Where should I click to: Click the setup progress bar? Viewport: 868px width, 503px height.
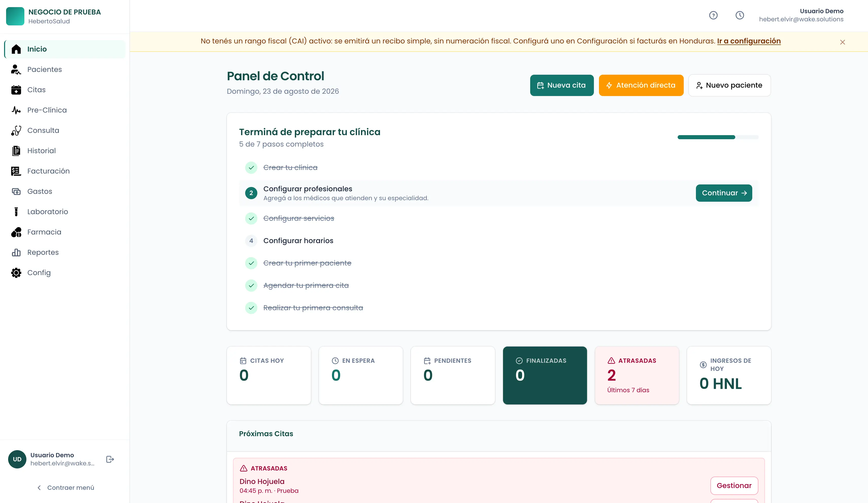point(718,137)
